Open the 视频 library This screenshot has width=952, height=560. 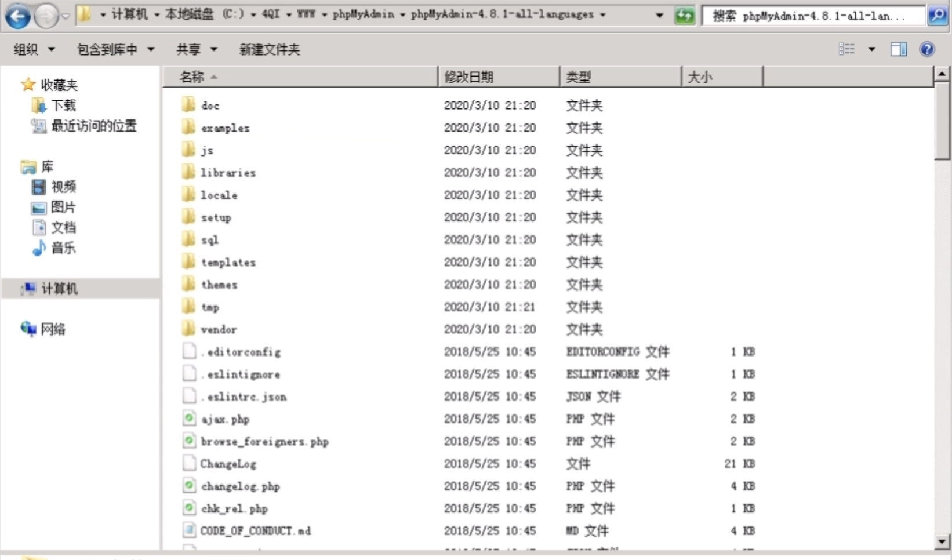pyautogui.click(x=63, y=187)
